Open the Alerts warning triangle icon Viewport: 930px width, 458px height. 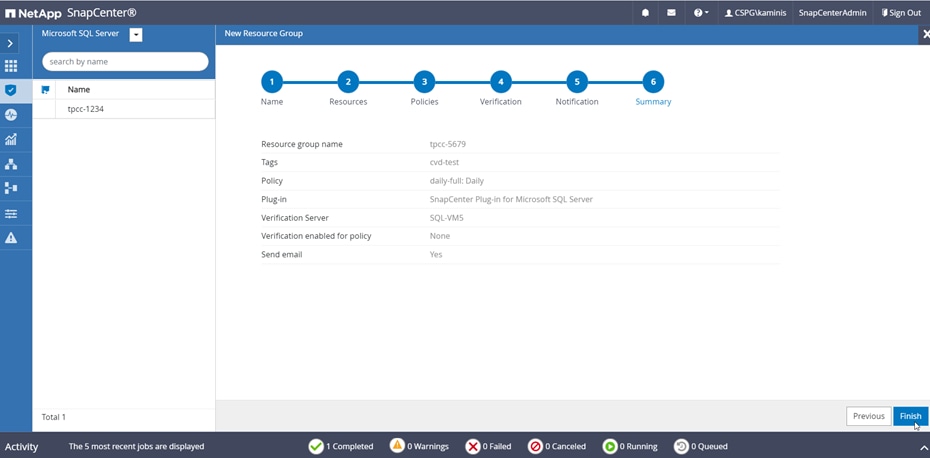[11, 238]
